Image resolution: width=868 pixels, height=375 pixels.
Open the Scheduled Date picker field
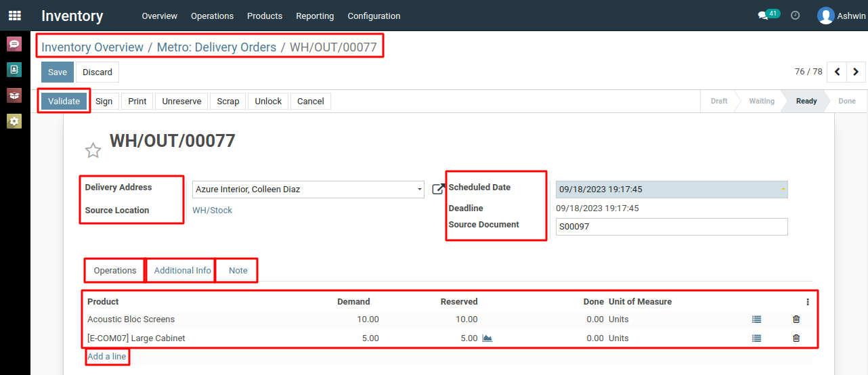(672, 190)
